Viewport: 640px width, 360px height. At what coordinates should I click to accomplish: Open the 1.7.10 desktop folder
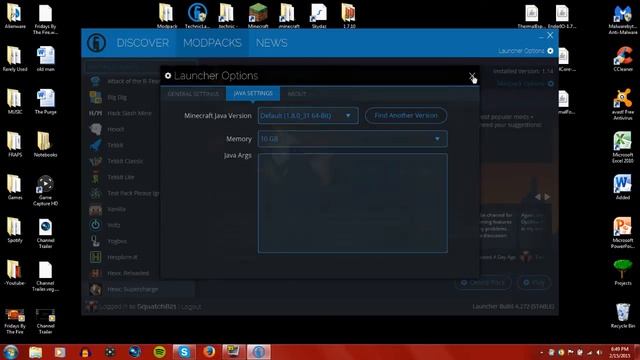coord(349,16)
